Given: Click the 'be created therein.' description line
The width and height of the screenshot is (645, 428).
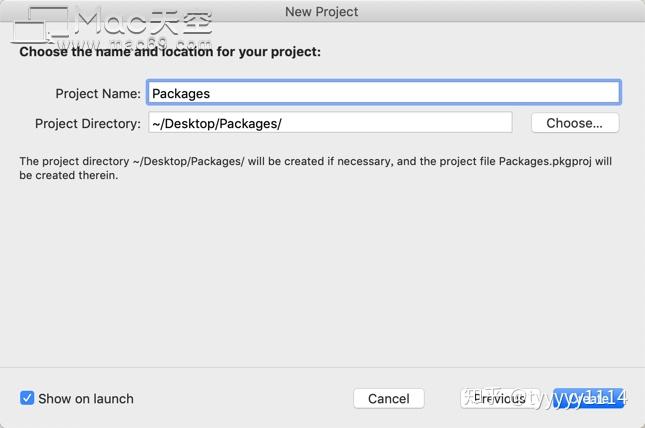Looking at the screenshot, I should 69,175.
